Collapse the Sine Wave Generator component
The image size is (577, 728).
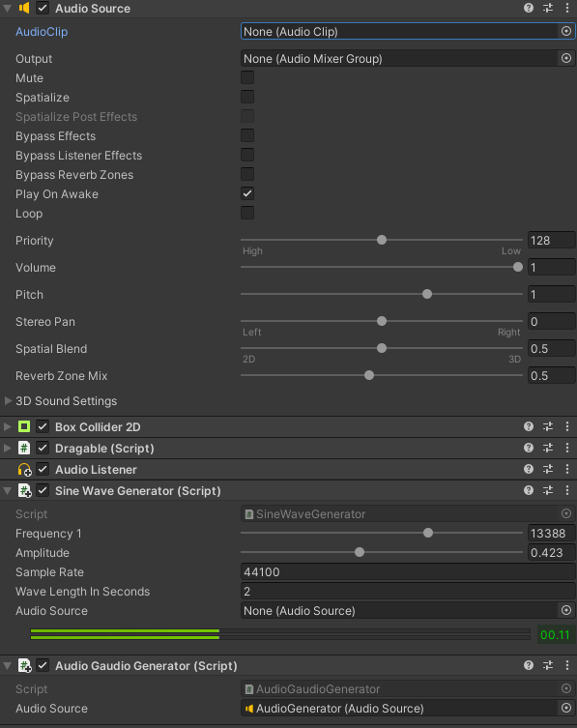(x=7, y=491)
